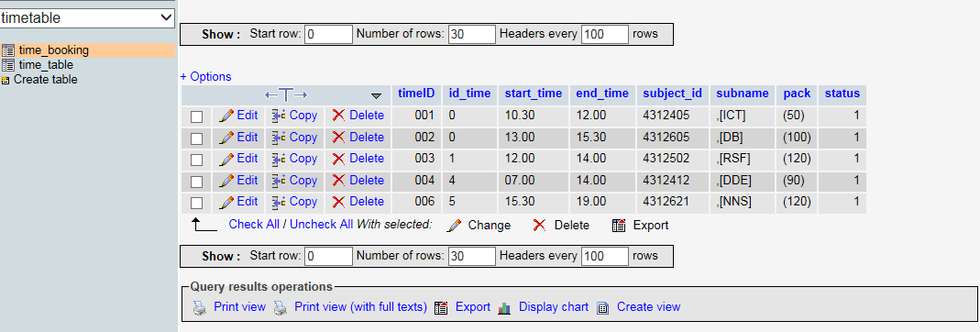Click the bottom Start row input field
The image size is (980, 332).
(x=329, y=257)
